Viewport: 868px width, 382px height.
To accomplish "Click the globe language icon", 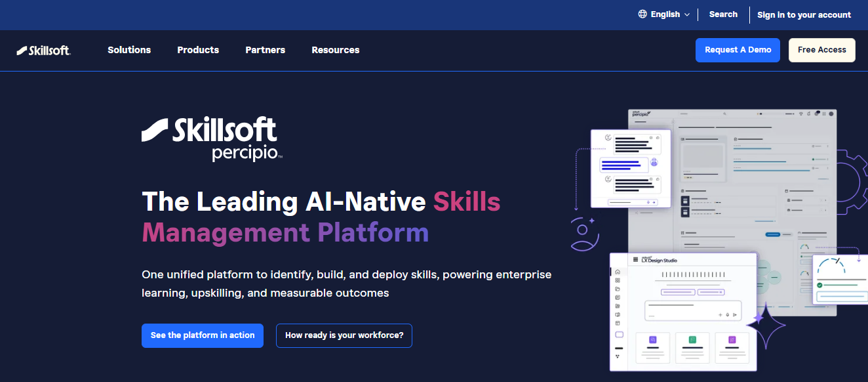I will 642,14.
